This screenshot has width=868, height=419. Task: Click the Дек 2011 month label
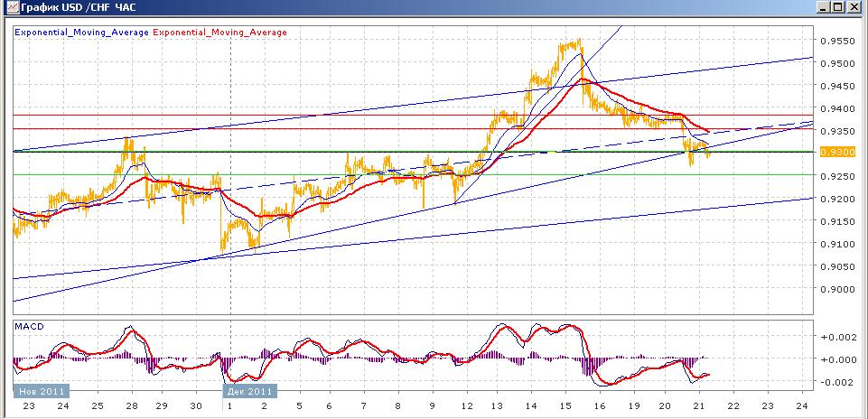(249, 391)
